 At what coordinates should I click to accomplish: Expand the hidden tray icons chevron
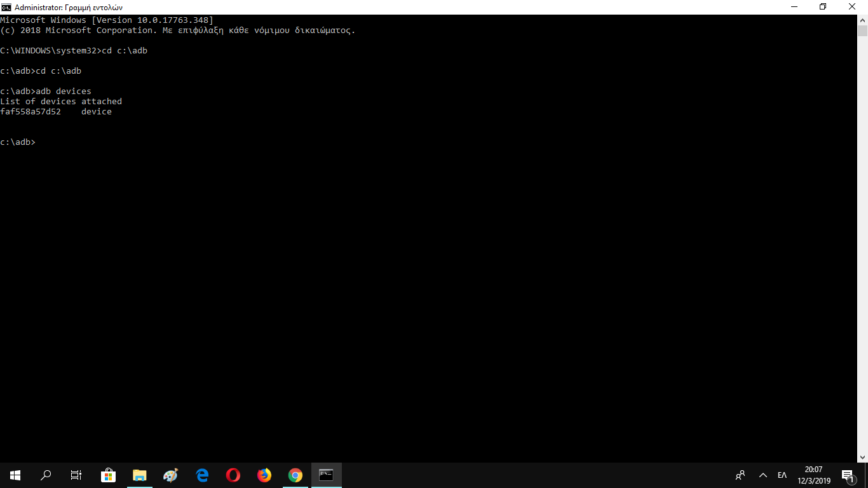click(763, 475)
